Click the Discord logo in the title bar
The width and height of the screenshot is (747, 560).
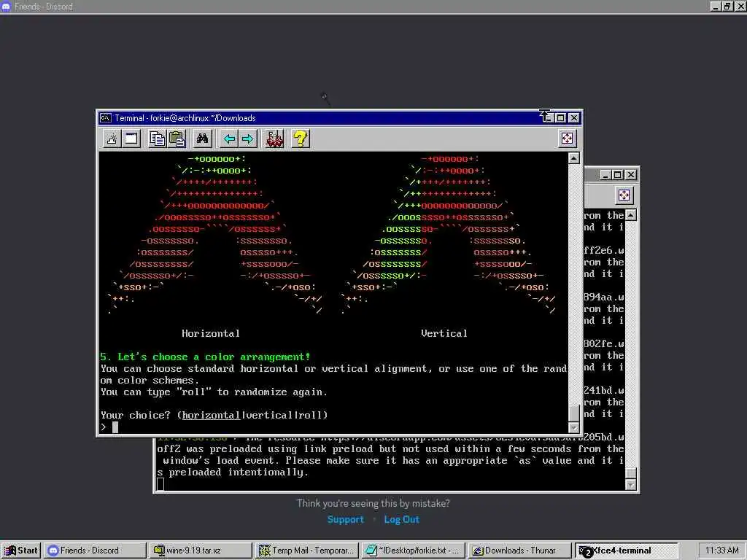click(x=6, y=6)
